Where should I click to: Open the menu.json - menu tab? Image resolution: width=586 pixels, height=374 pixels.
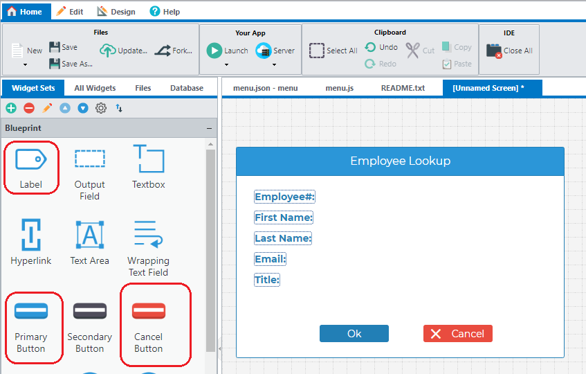pos(265,88)
